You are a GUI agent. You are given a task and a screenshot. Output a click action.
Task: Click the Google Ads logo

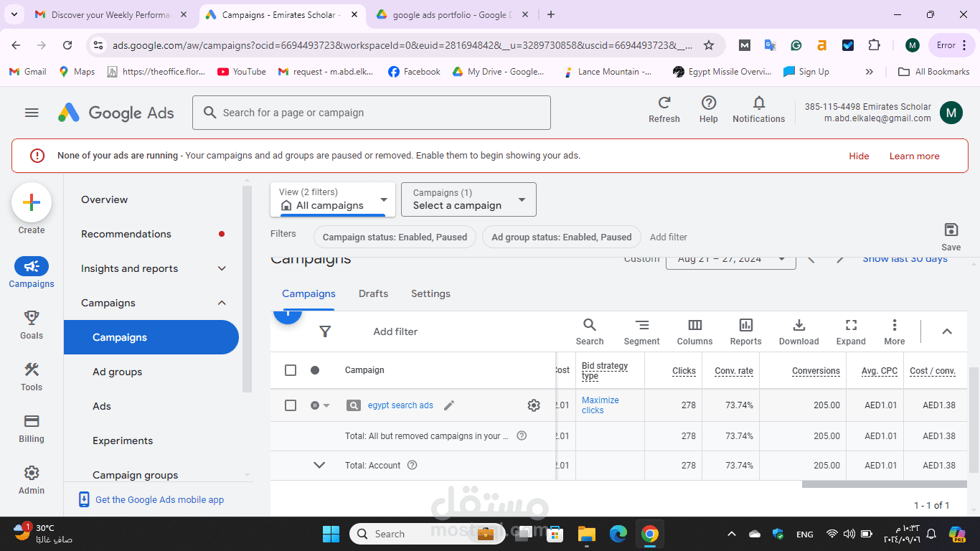click(116, 113)
